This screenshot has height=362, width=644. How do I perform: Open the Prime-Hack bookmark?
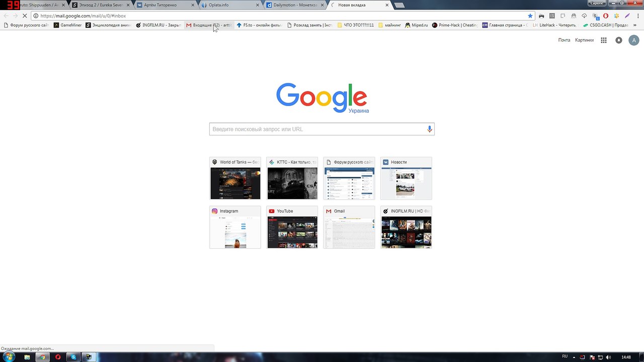[455, 25]
